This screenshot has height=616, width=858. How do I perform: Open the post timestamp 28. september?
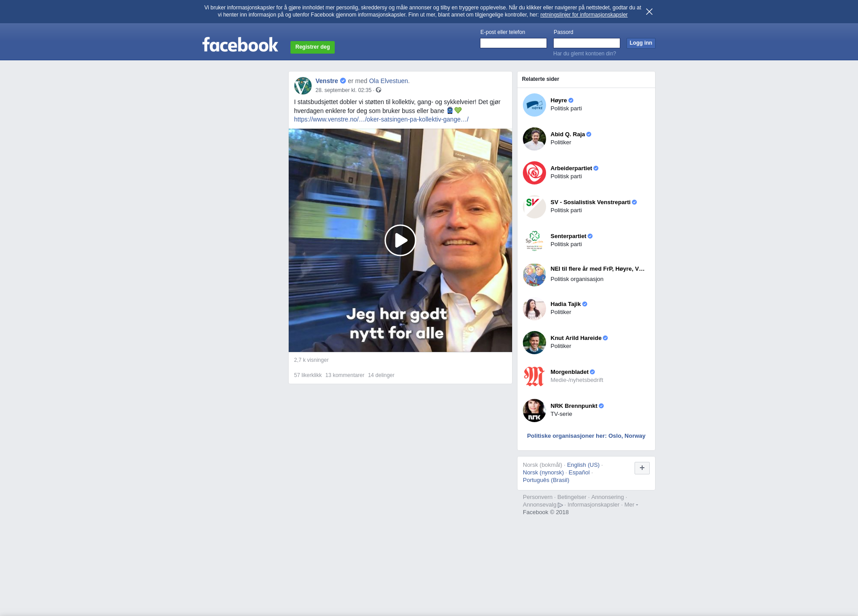(x=343, y=90)
